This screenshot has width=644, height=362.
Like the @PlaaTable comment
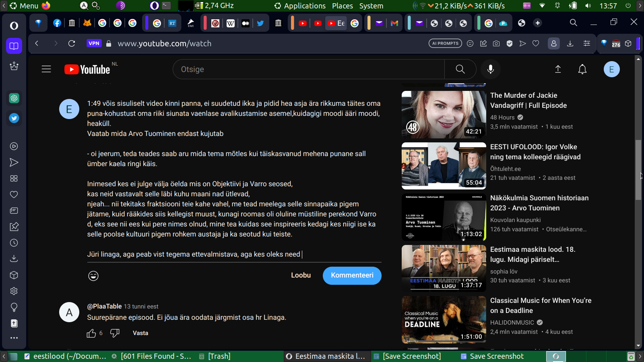(x=91, y=333)
